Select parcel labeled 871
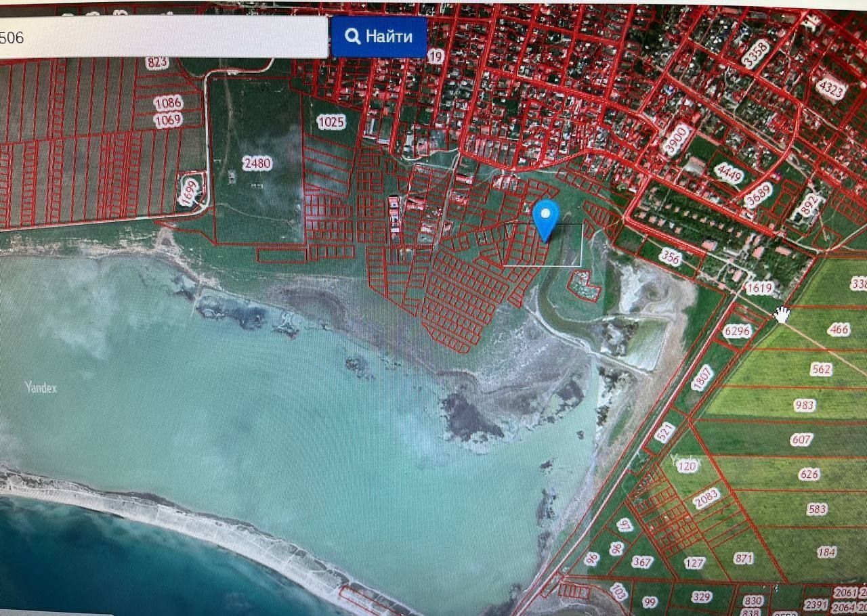The height and width of the screenshot is (616, 867). (743, 558)
